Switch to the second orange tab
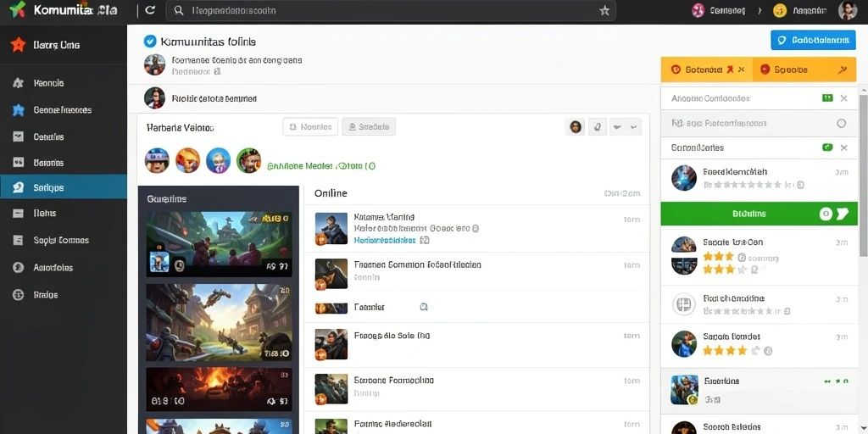 point(804,70)
